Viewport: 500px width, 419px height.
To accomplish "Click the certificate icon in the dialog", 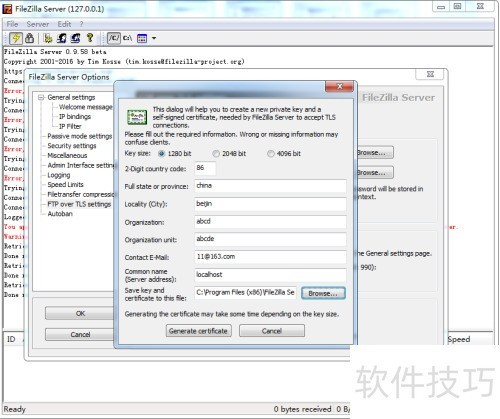I will pos(137,117).
